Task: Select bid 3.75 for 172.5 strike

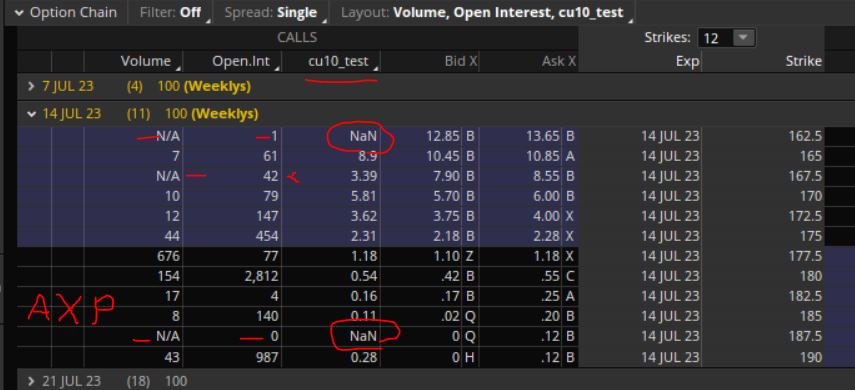Action: pos(446,217)
